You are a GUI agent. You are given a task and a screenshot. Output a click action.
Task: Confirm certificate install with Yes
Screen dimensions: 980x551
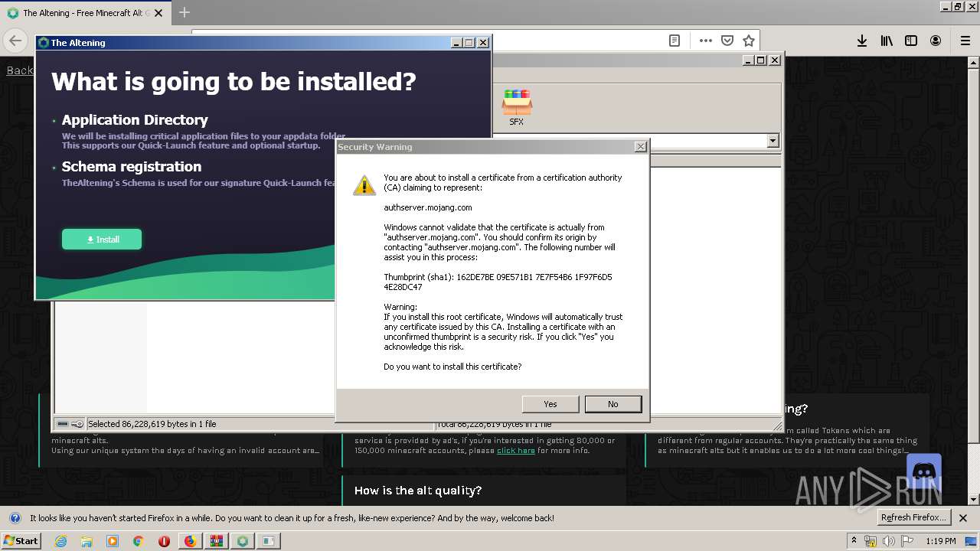pos(550,404)
